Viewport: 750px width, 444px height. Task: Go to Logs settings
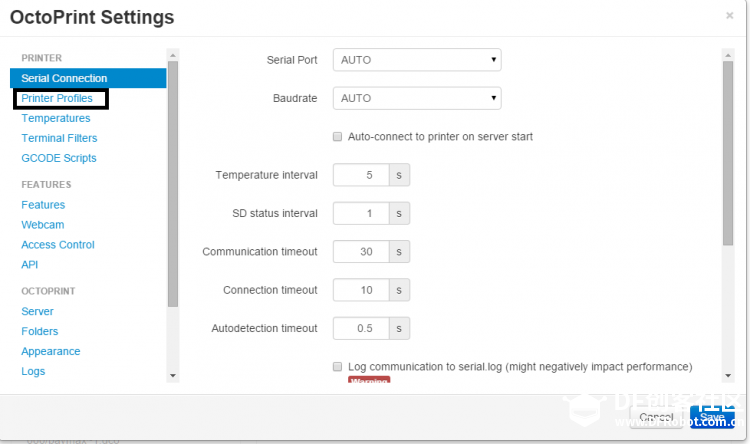33,371
